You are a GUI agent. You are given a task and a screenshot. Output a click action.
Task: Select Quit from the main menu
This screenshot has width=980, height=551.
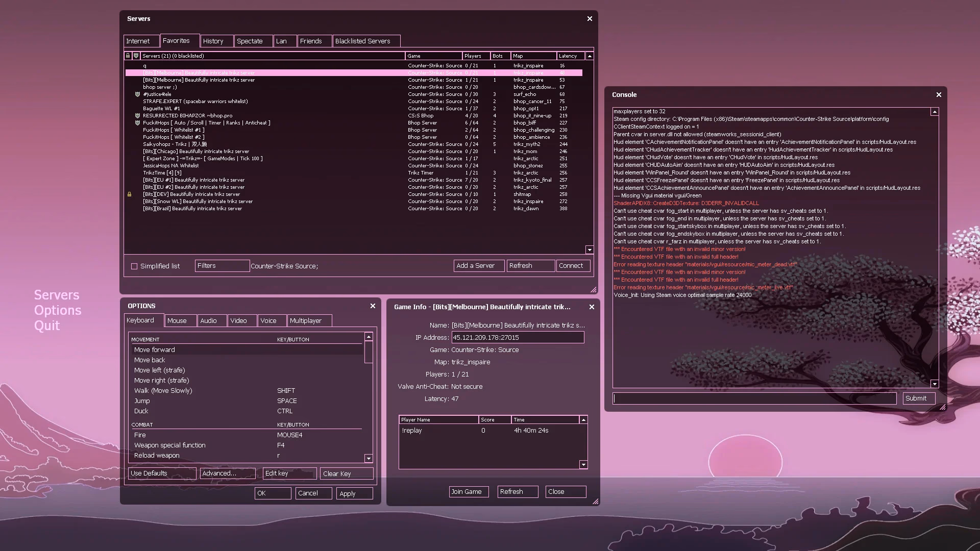coord(46,325)
